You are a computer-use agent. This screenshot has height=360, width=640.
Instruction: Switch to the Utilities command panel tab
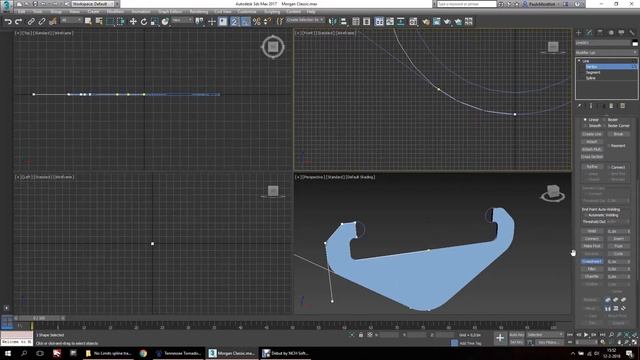click(x=632, y=33)
